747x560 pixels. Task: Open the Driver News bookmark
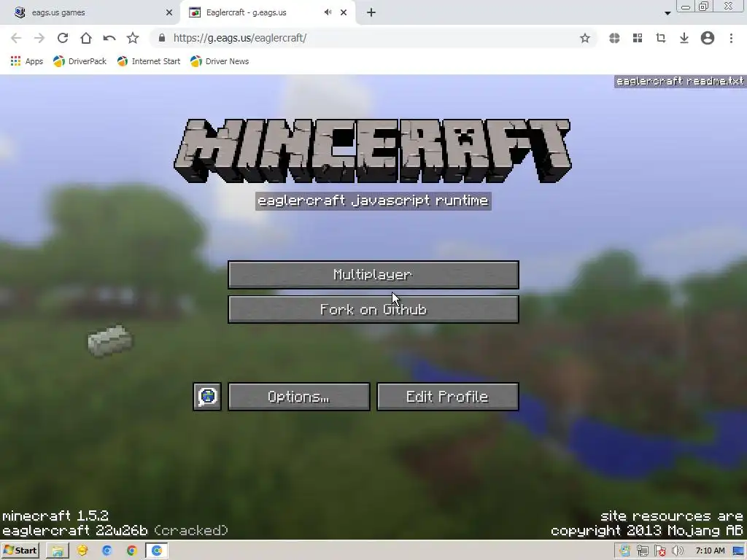click(219, 61)
